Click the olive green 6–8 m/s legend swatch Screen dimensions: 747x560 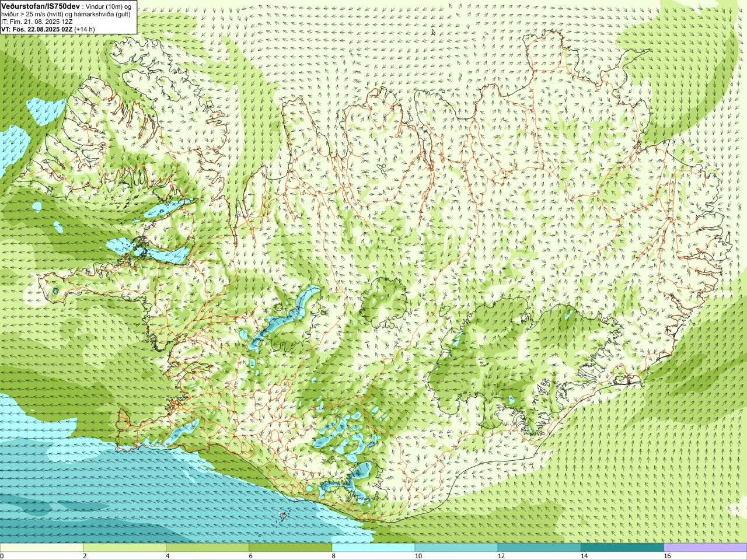[290, 548]
